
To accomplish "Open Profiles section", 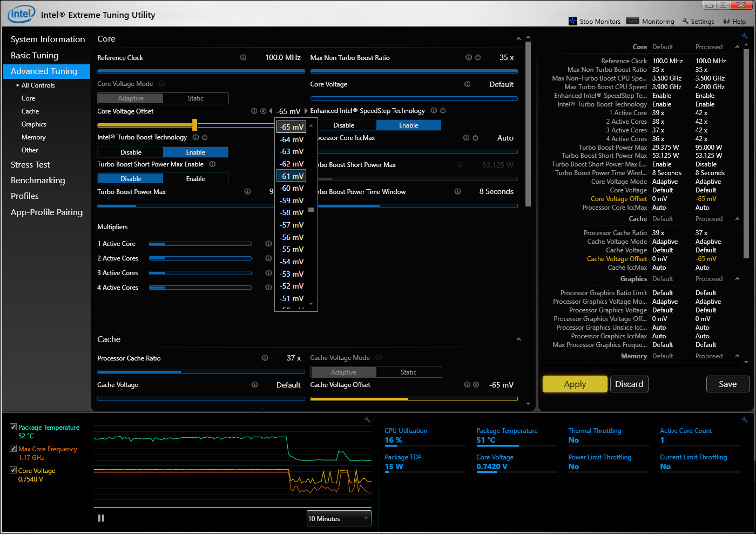I will point(25,196).
